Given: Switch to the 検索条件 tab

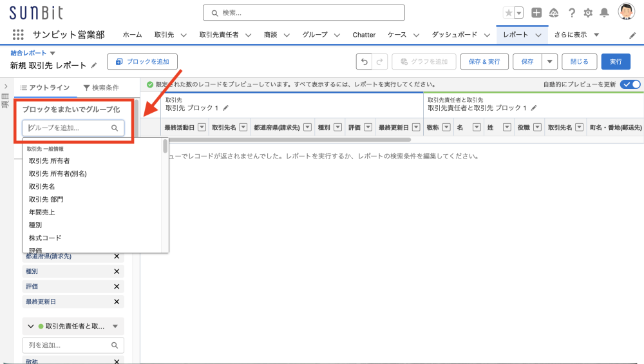Looking at the screenshot, I should 101,88.
